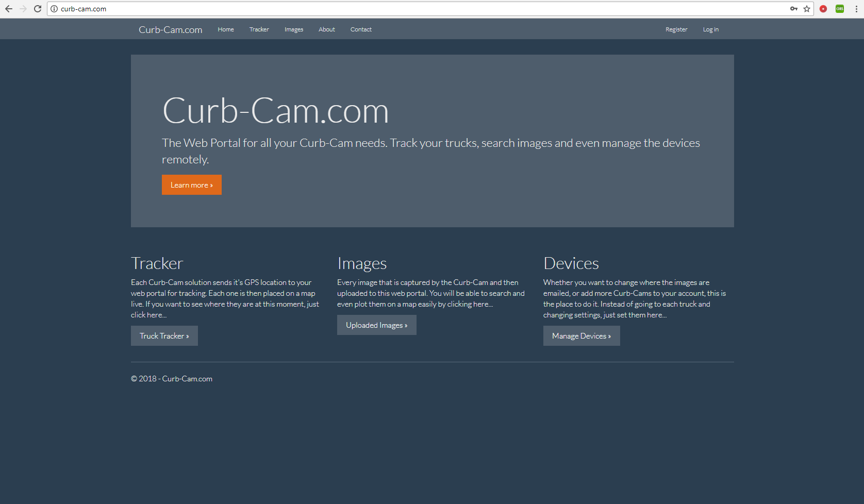864x504 pixels.
Task: Open the About page link
Action: coord(326,29)
